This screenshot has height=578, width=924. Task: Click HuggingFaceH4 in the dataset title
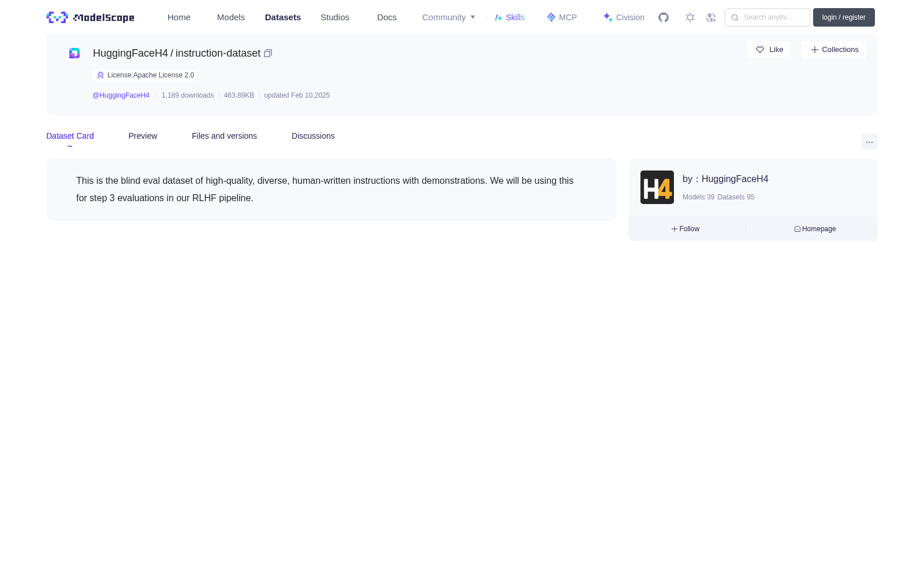131,53
